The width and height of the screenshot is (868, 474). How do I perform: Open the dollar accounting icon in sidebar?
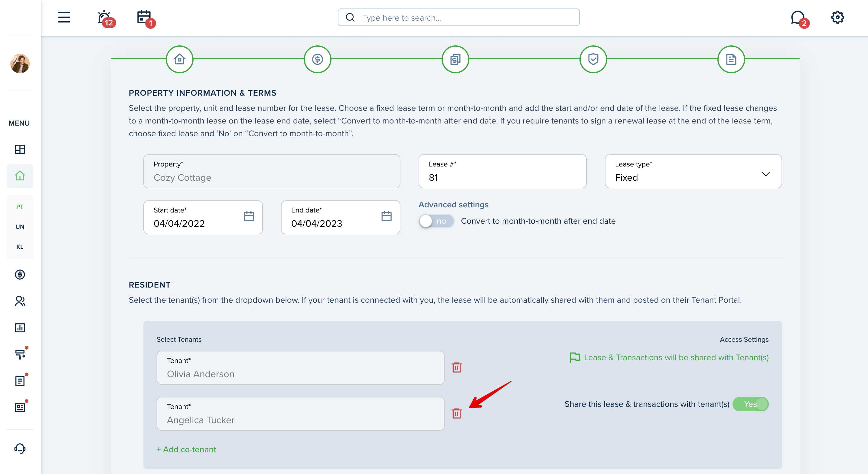pyautogui.click(x=20, y=275)
